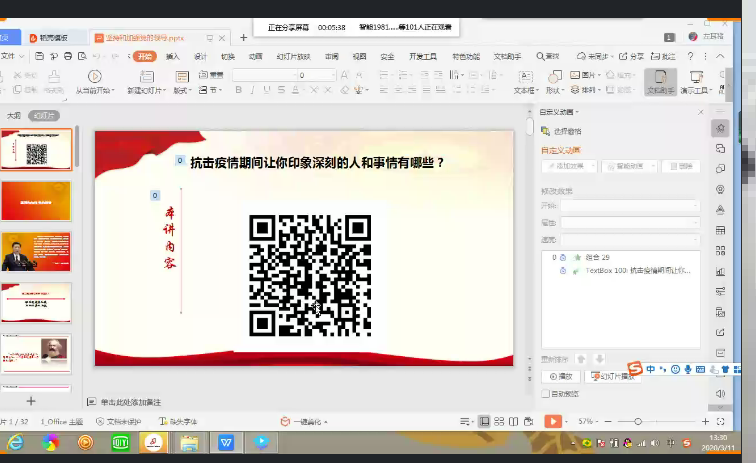Toggle Italic formatting button

pos(252,90)
